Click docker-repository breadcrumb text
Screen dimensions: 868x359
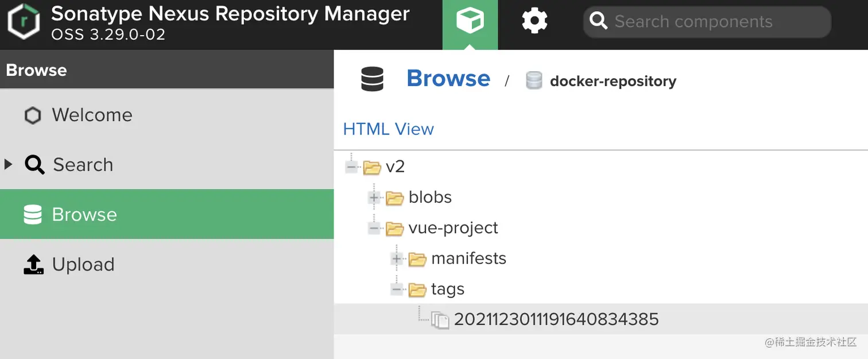tap(613, 81)
